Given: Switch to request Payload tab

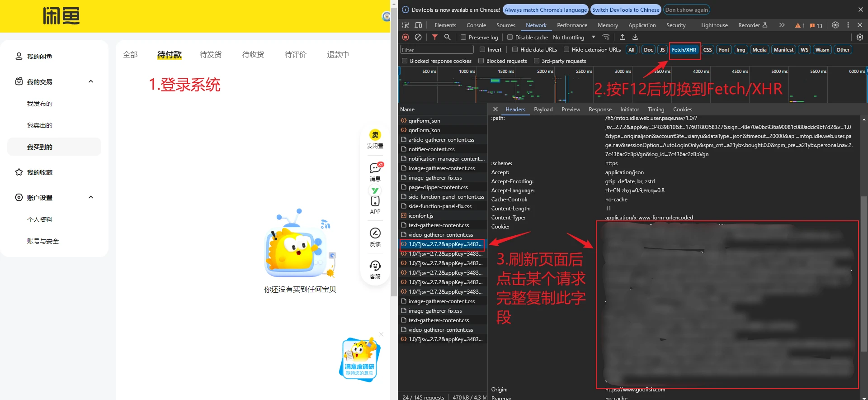Looking at the screenshot, I should 543,109.
